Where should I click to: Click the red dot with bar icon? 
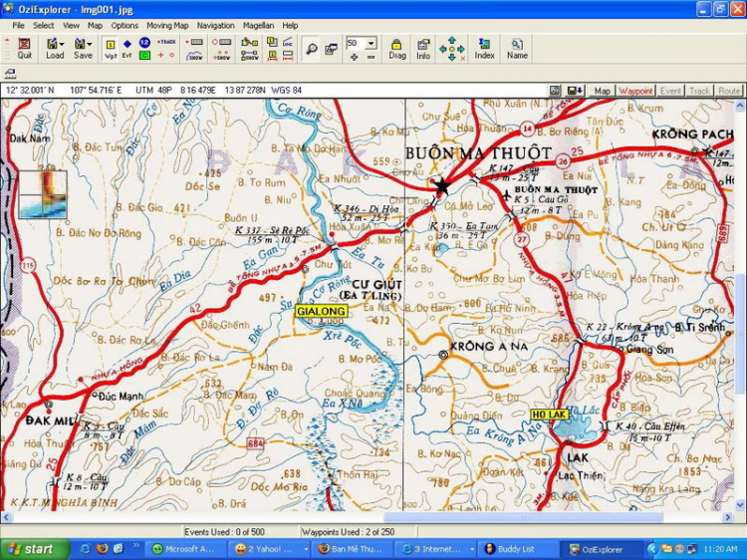tap(195, 43)
